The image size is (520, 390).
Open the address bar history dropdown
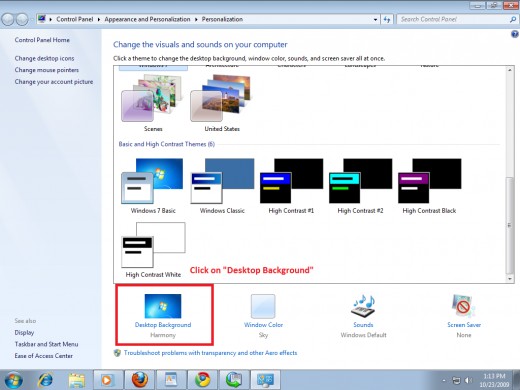375,20
